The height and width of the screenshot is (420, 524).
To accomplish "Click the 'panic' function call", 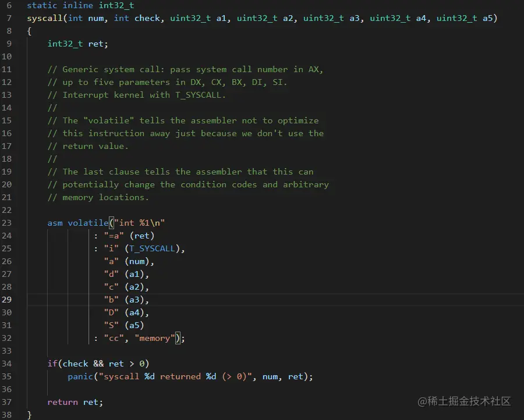I will (x=80, y=376).
